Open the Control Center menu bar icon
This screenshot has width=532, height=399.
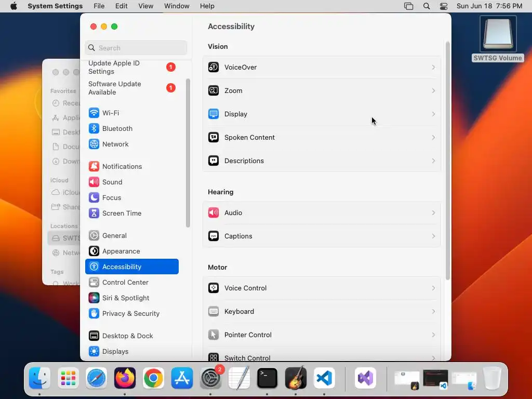444,6
